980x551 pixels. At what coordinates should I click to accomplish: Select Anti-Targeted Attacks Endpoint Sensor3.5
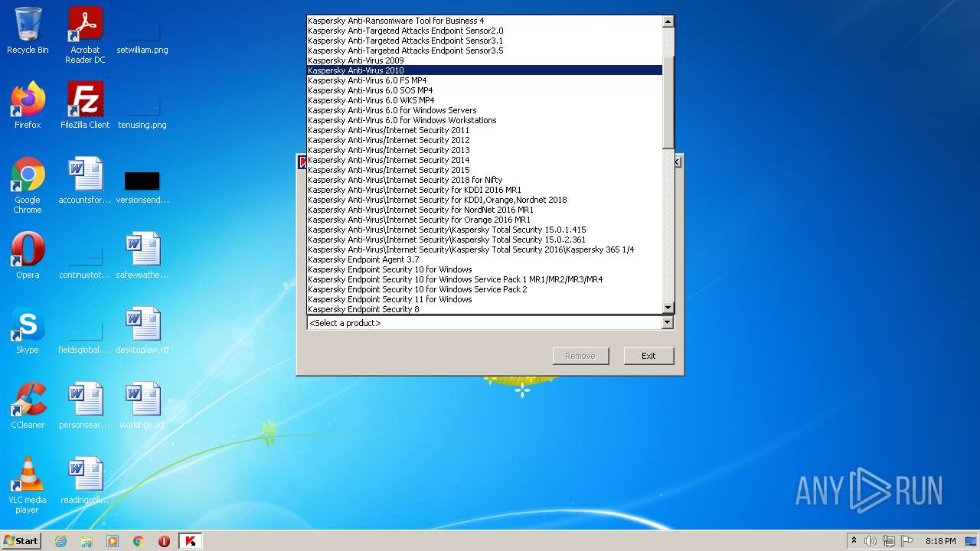coord(485,51)
